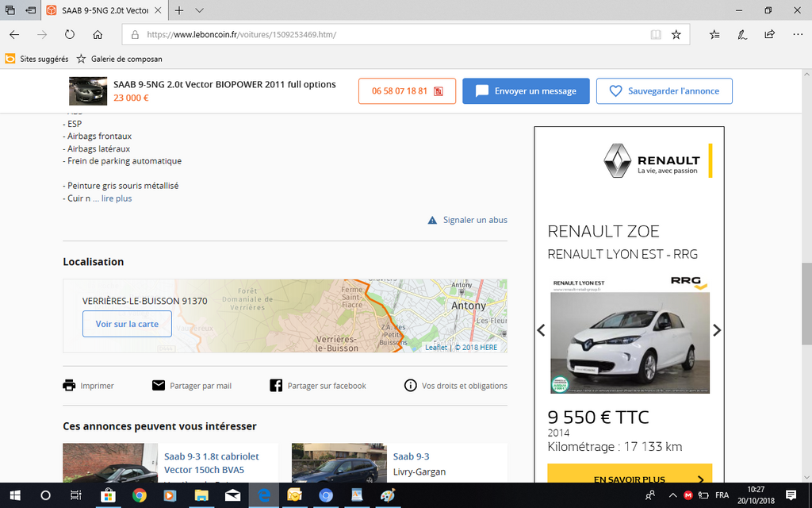Refresh the leboncoin page
The width and height of the screenshot is (812, 508).
click(70, 35)
